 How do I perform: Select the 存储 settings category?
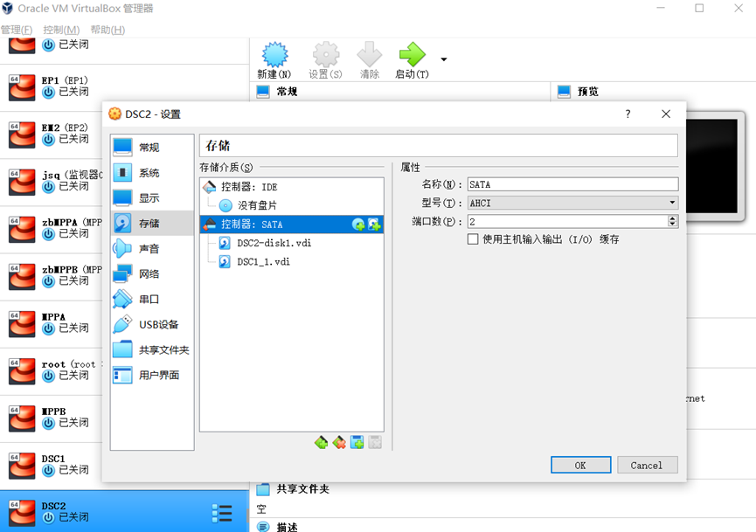pos(152,223)
